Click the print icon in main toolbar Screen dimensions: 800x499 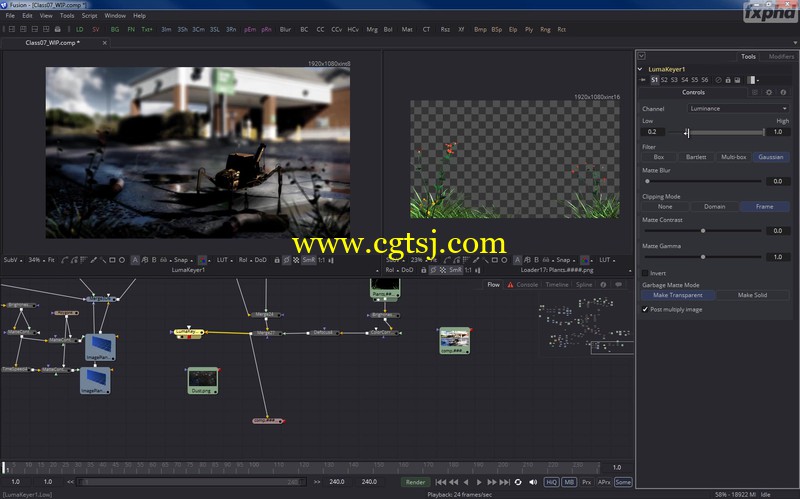tap(57, 30)
